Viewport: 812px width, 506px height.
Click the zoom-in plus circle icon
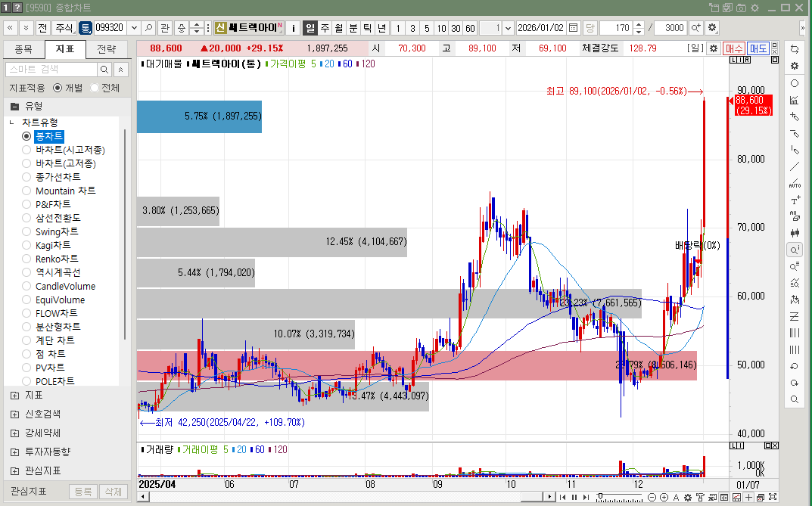tap(664, 497)
